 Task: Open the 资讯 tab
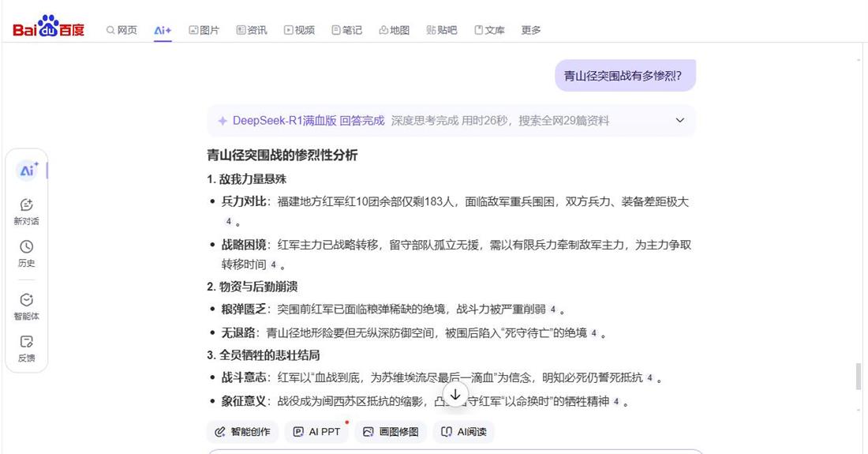point(251,30)
